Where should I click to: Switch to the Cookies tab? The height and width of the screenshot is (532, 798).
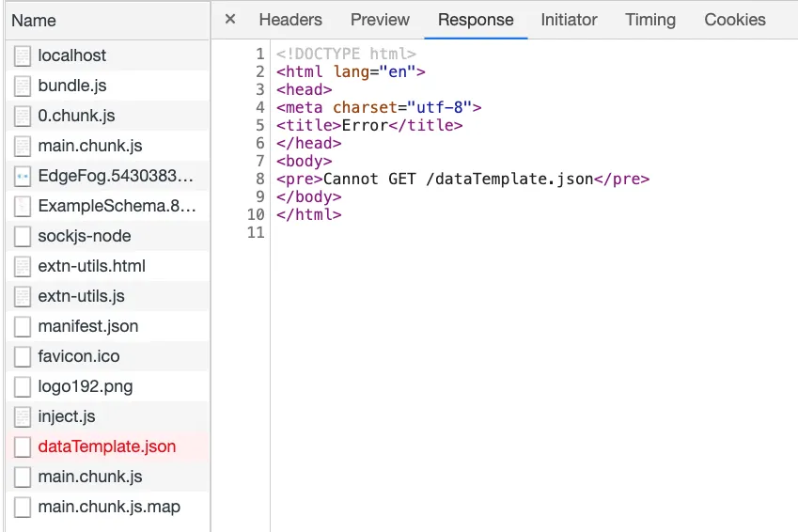click(735, 20)
